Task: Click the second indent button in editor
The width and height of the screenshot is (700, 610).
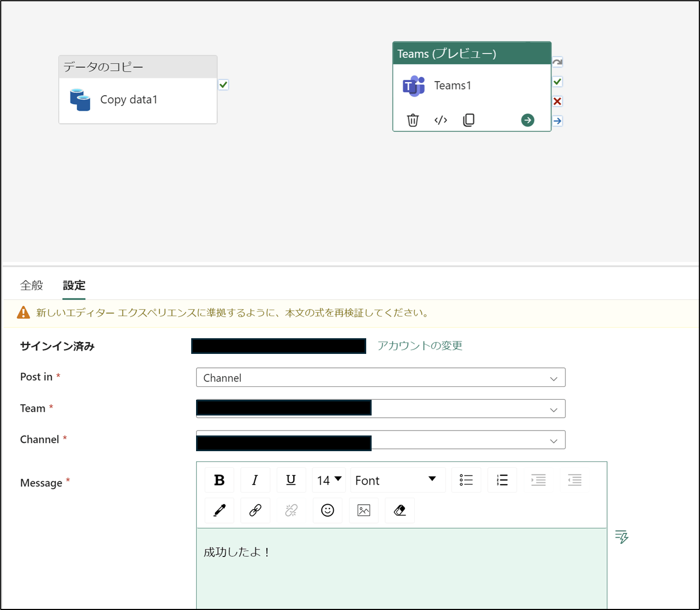Action: (575, 480)
